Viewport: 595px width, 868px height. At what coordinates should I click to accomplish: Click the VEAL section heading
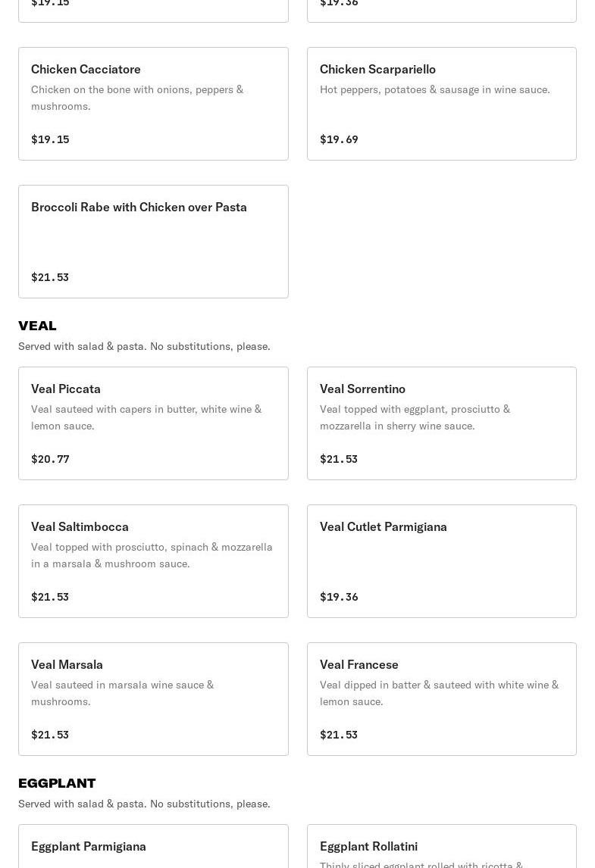37,326
